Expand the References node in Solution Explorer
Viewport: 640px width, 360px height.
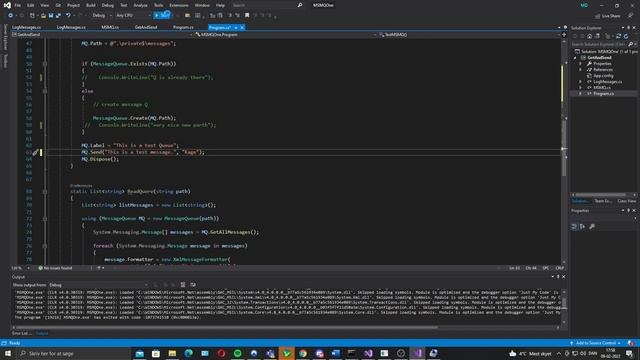click(580, 70)
